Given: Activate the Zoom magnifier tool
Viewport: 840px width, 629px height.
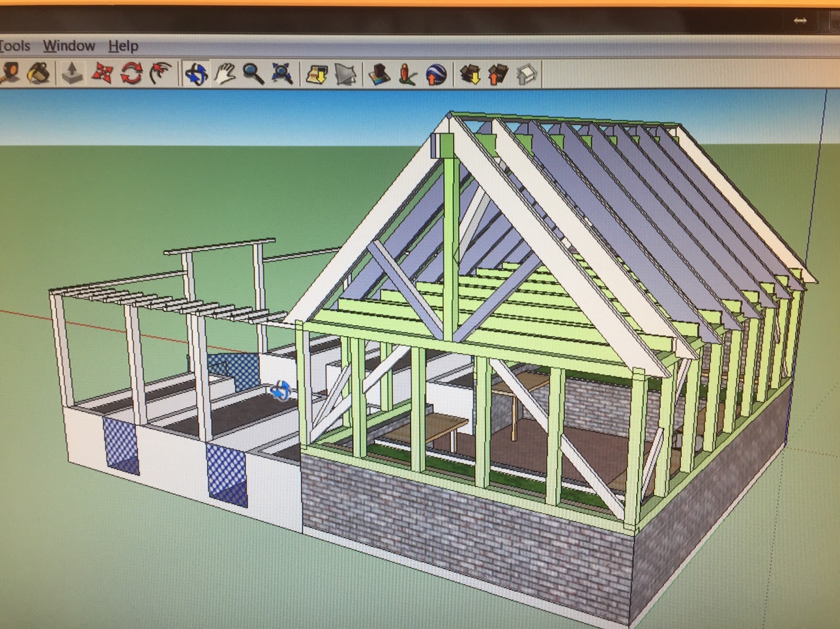Looking at the screenshot, I should pyautogui.click(x=254, y=73).
